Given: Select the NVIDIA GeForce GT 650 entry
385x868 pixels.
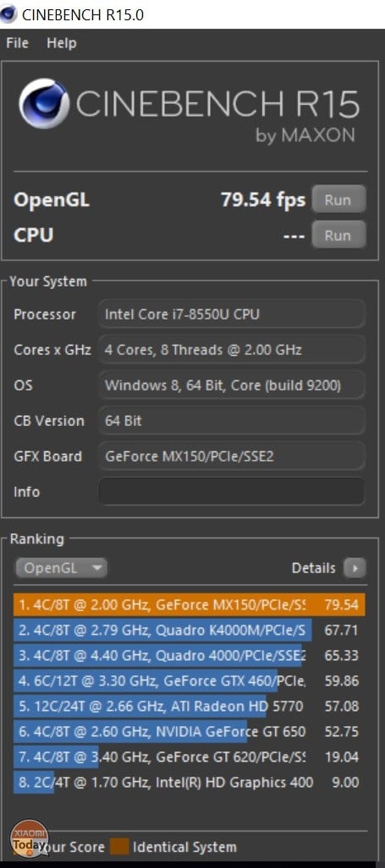Looking at the screenshot, I should pyautogui.click(x=190, y=732).
